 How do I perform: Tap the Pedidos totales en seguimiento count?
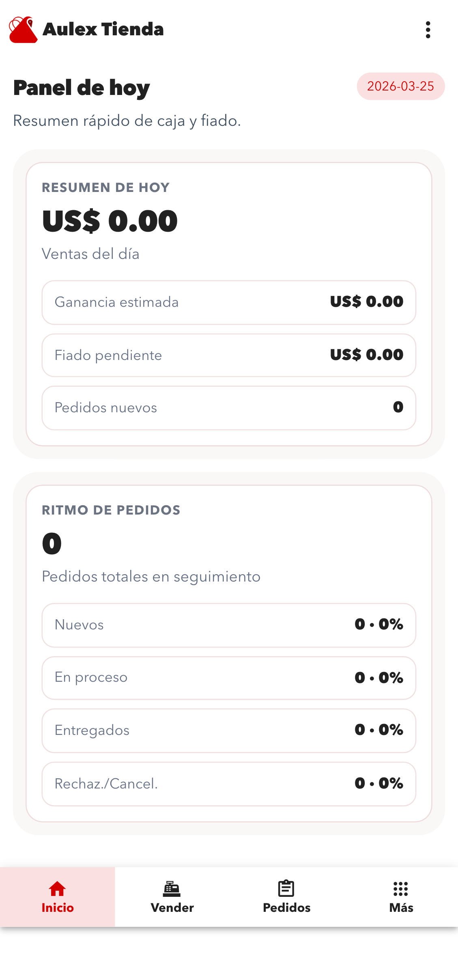point(52,544)
